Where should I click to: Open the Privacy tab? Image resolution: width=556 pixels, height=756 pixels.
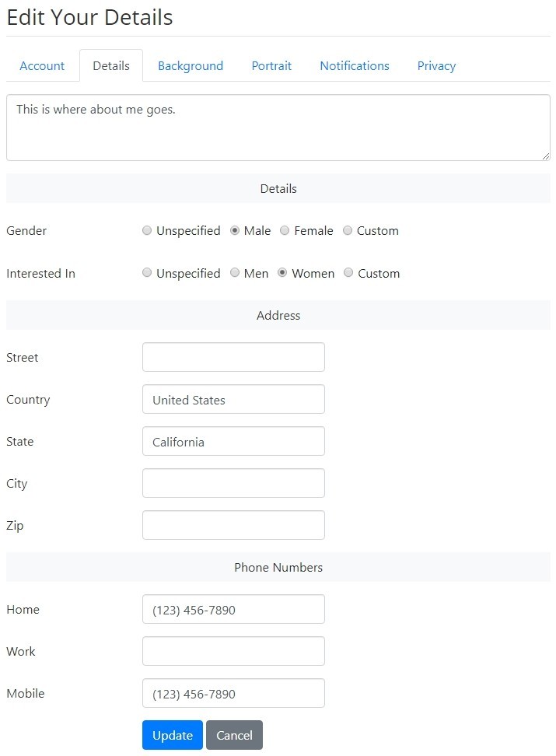436,65
